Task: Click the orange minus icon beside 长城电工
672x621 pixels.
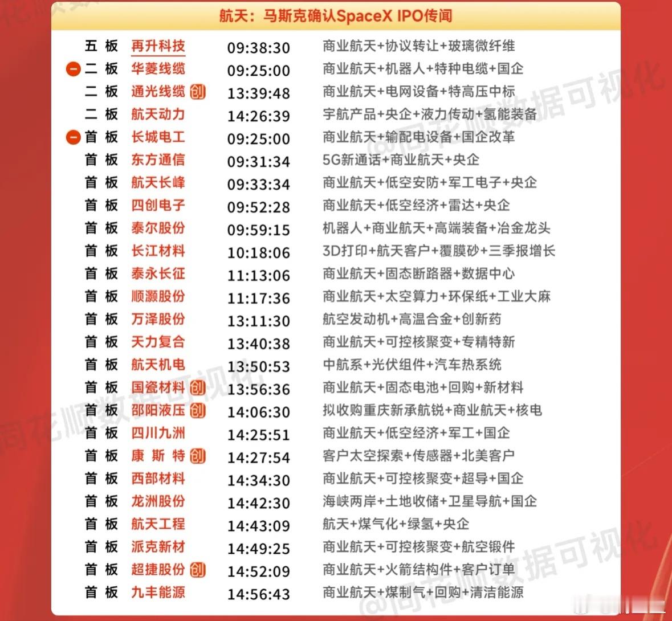Action: pyautogui.click(x=73, y=137)
